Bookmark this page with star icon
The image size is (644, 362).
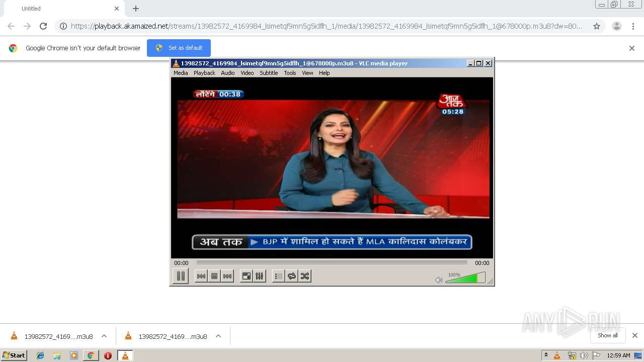pos(597,26)
